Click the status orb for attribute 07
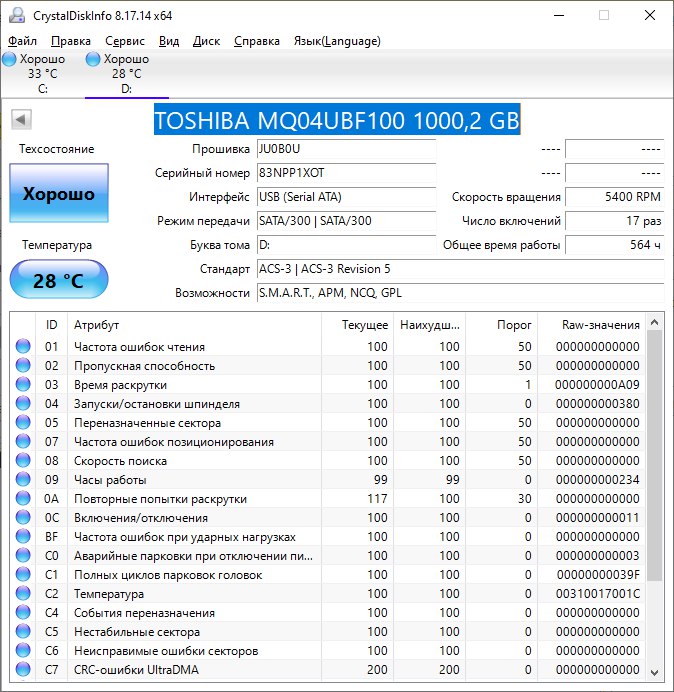The width and height of the screenshot is (674, 692). pos(23,441)
